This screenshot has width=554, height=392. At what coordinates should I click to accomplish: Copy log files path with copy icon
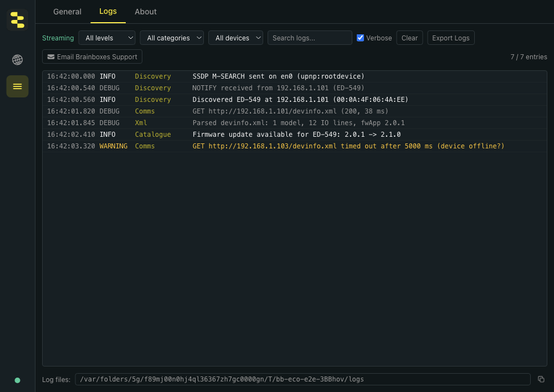[541, 379]
